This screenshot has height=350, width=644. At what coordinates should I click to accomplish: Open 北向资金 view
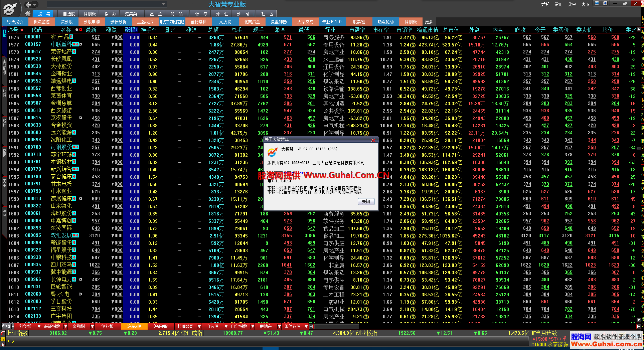coord(252,22)
